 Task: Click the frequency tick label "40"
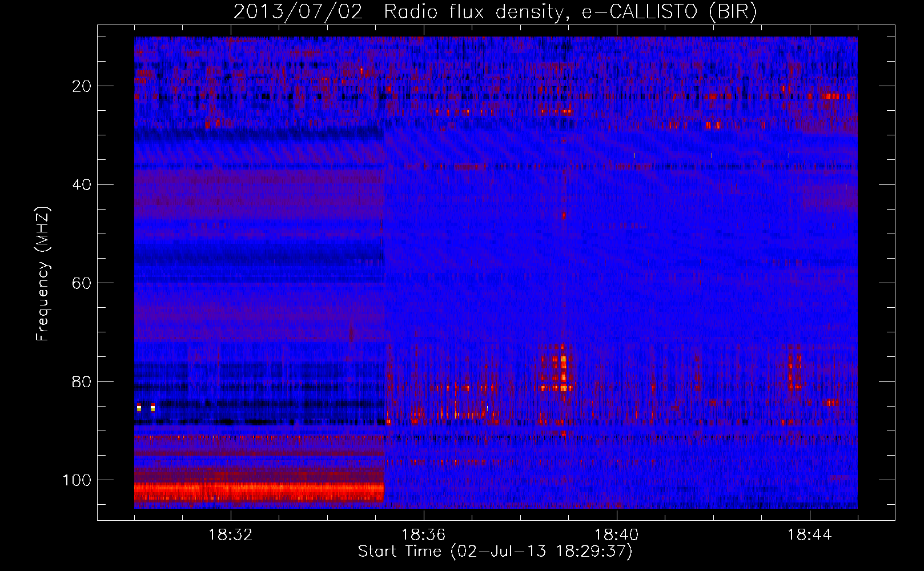point(82,185)
